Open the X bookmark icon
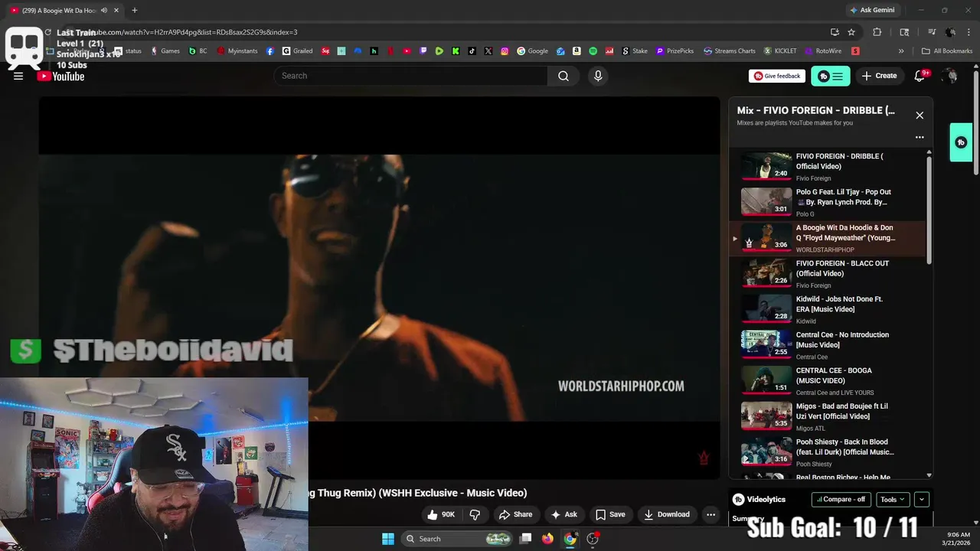The width and height of the screenshot is (980, 551). coord(488,51)
